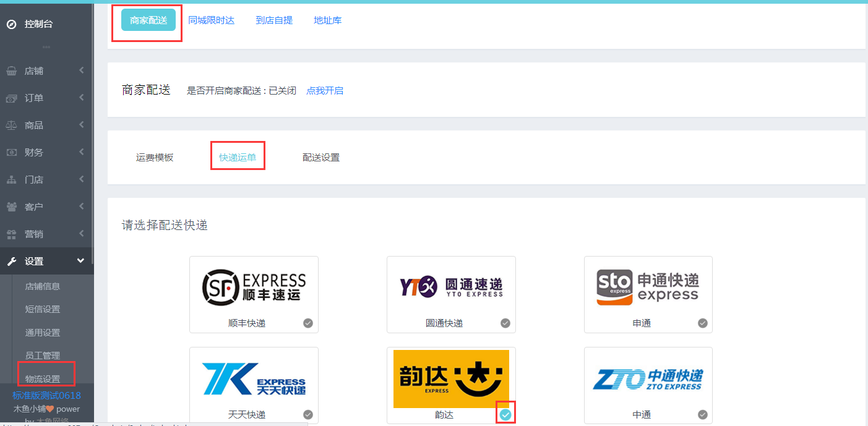Click the 天天快递 TK Express logo
This screenshot has height=426, width=868.
coord(254,379)
